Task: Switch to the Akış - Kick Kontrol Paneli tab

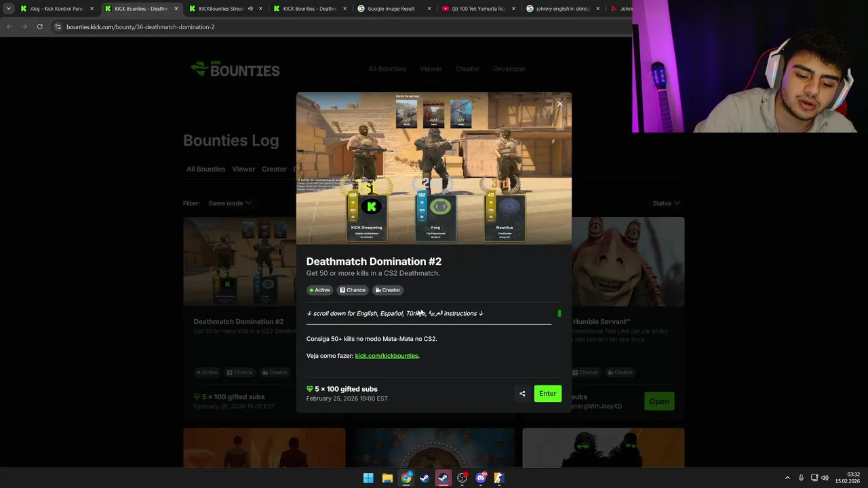Action: coord(57,9)
